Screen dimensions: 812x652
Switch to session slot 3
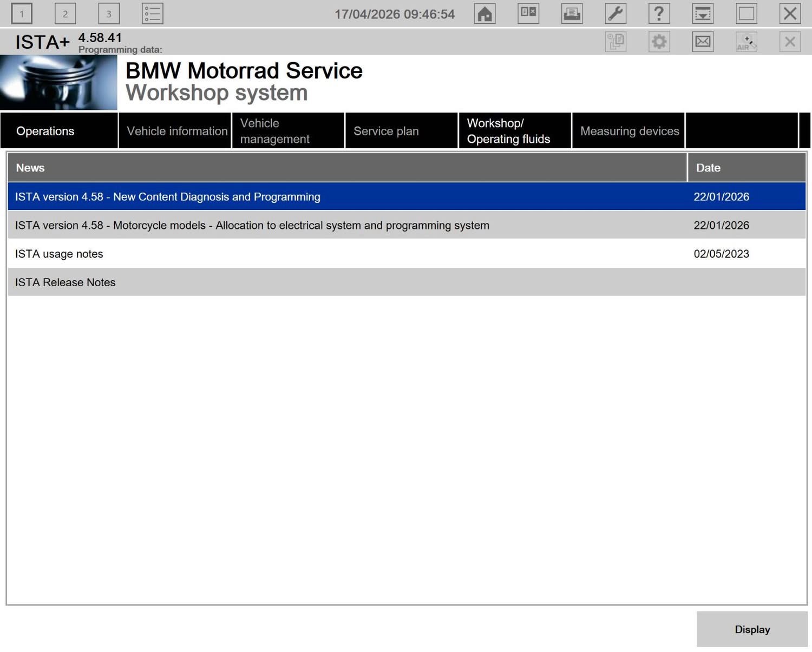(109, 14)
